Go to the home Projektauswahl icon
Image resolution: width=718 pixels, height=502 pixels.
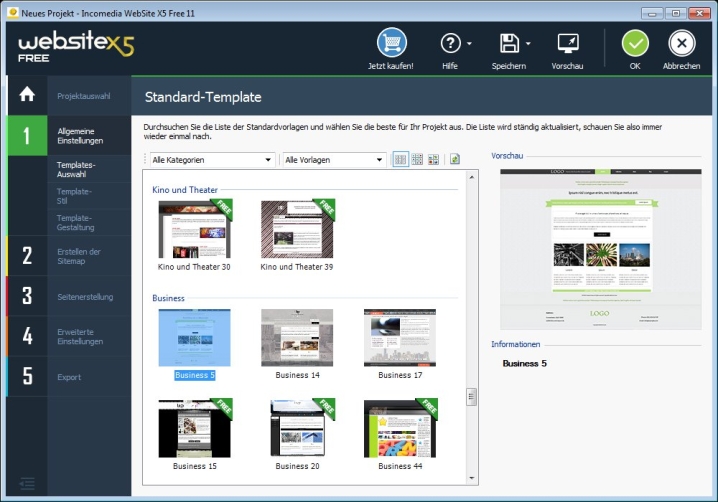tap(27, 95)
